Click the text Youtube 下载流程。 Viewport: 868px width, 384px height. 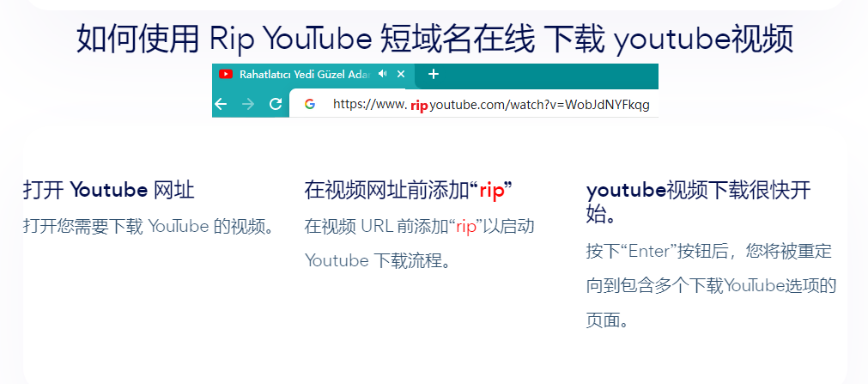(x=378, y=260)
